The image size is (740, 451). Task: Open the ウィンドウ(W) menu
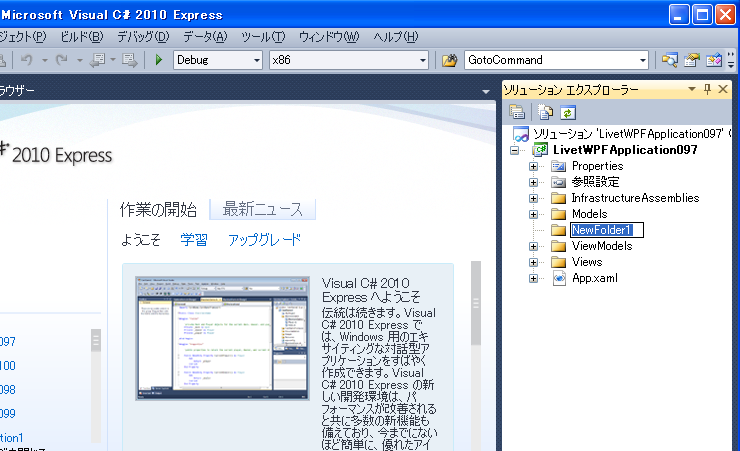point(329,37)
